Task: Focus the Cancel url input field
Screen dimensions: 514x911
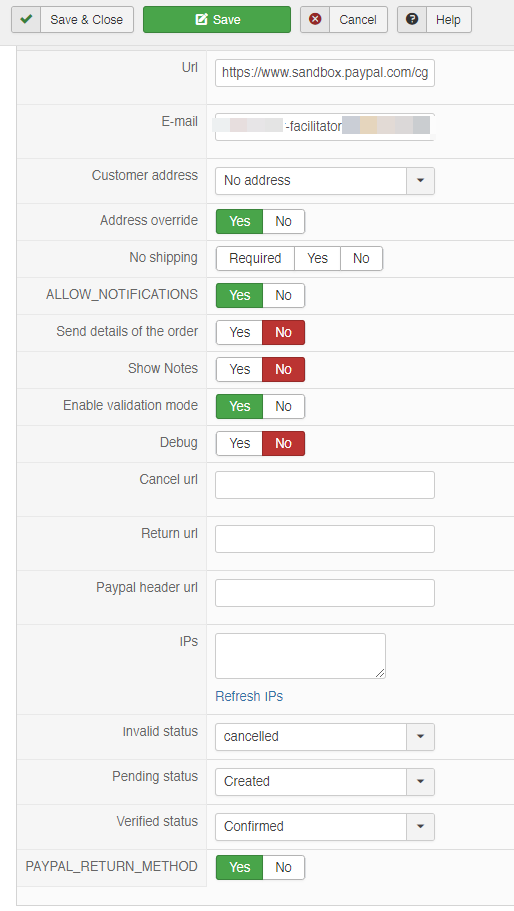Action: click(x=325, y=485)
